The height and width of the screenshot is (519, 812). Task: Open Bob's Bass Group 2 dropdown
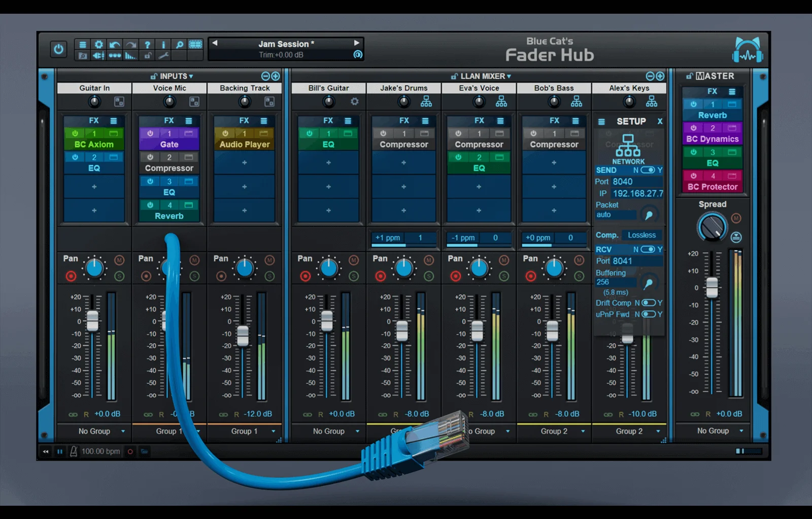554,431
